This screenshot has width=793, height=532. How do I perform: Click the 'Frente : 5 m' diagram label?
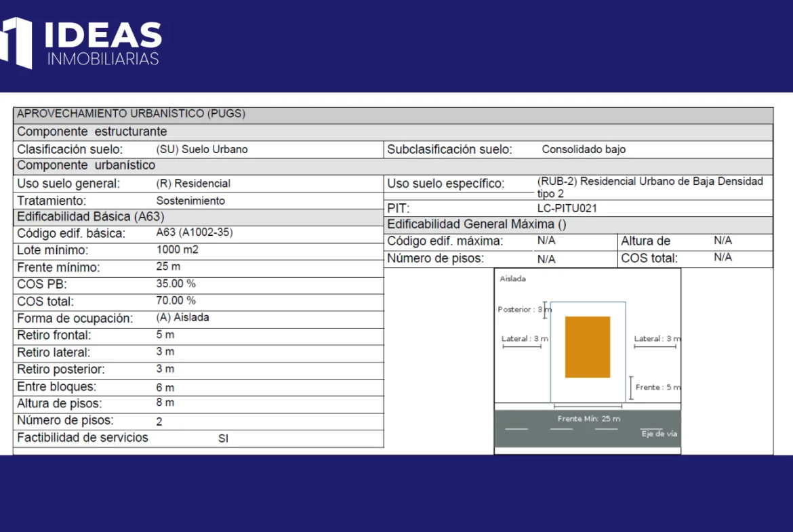coord(658,388)
